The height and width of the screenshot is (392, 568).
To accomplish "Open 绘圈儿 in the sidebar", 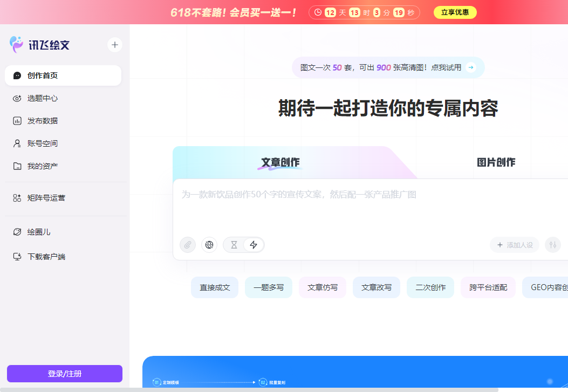I will pyautogui.click(x=63, y=232).
